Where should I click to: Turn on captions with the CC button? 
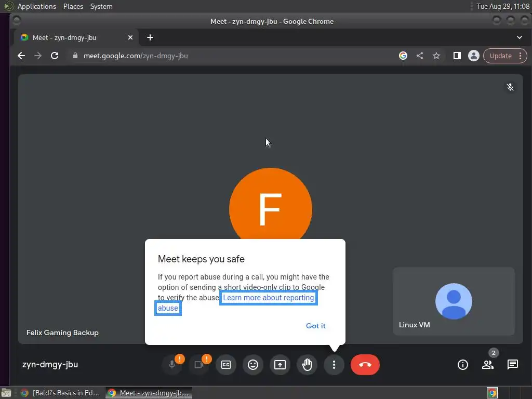[226, 365]
